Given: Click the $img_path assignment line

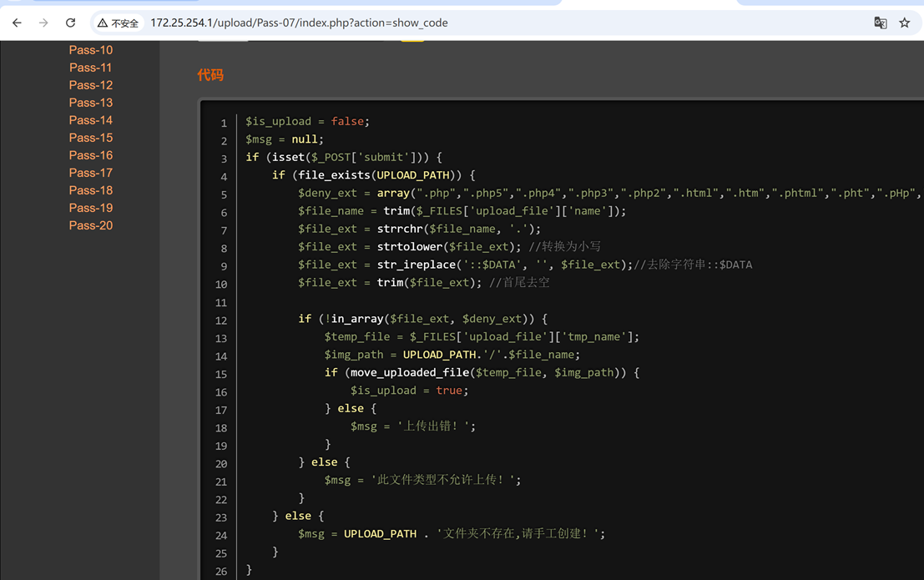Looking at the screenshot, I should [x=452, y=355].
